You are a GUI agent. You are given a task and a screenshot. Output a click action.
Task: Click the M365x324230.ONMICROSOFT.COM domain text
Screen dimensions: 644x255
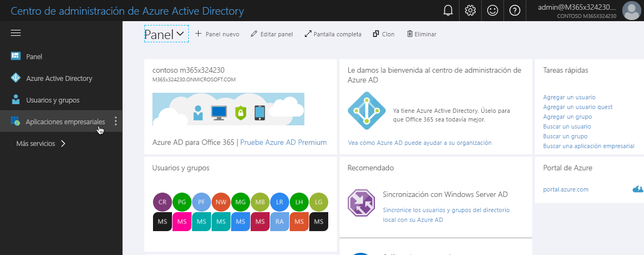194,80
